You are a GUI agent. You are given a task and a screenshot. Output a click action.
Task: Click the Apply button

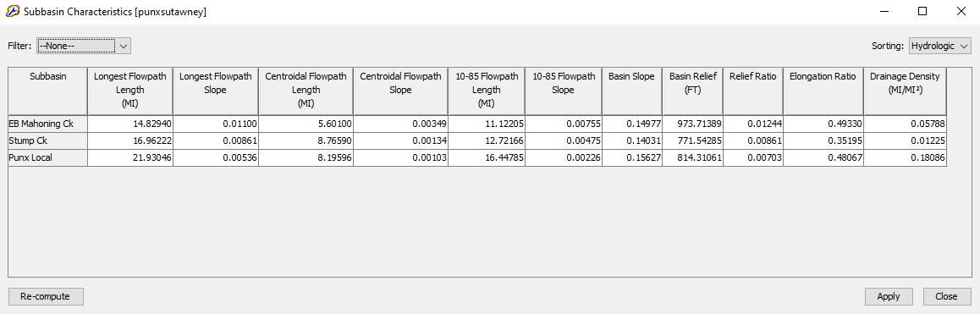pos(888,296)
